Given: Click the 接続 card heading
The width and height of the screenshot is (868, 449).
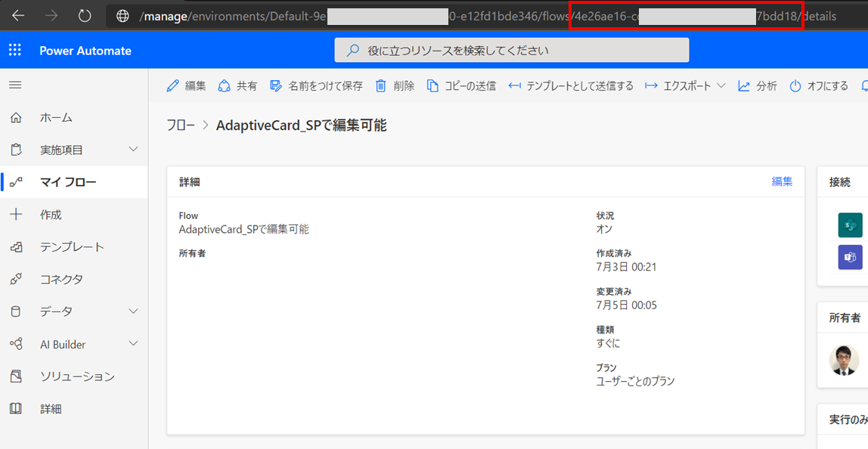Looking at the screenshot, I should click(840, 182).
